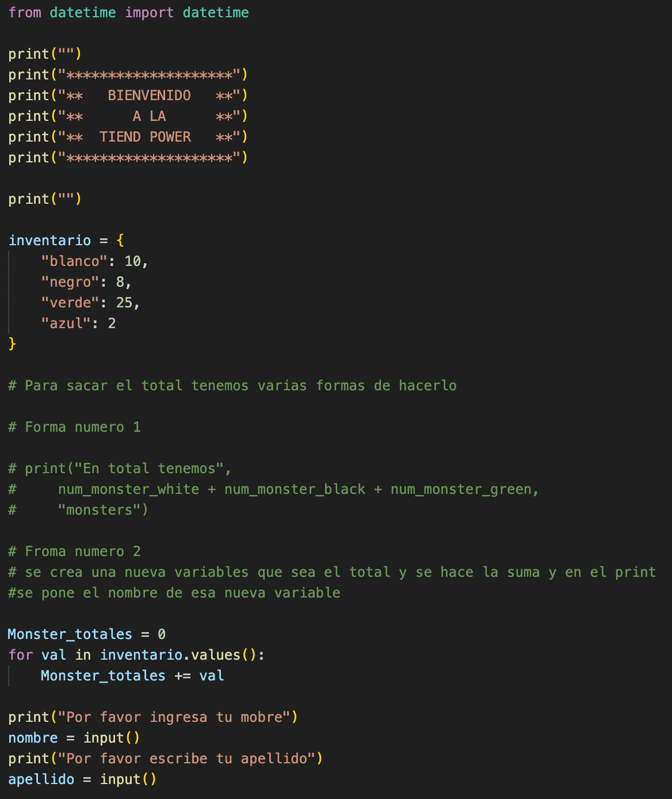Click the BIENVENIDO text in print statement

click(150, 96)
